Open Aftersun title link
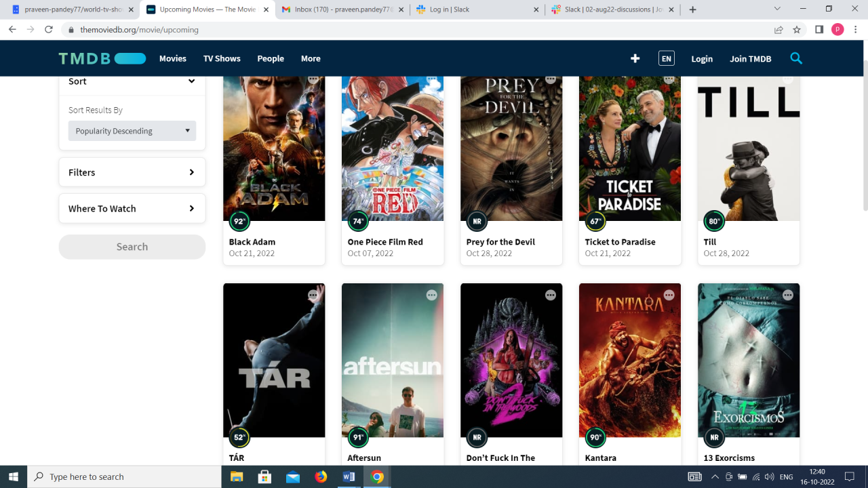868x488 pixels. click(364, 457)
